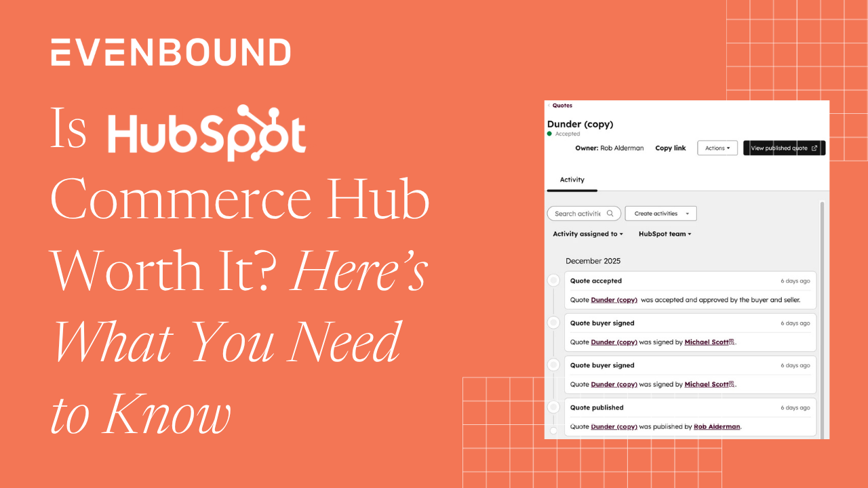Click 6 days ago in Quote published card
Viewport: 868px width, 488px height.
point(795,408)
